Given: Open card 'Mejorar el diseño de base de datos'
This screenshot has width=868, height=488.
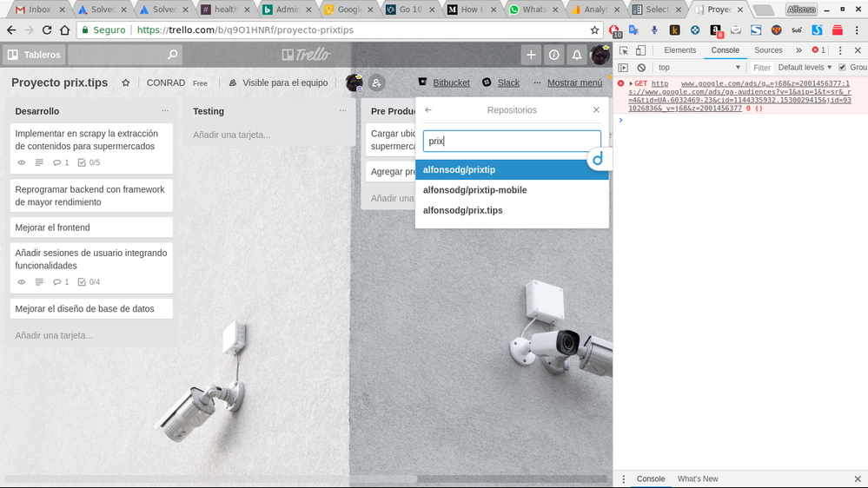Looking at the screenshot, I should (91, 309).
